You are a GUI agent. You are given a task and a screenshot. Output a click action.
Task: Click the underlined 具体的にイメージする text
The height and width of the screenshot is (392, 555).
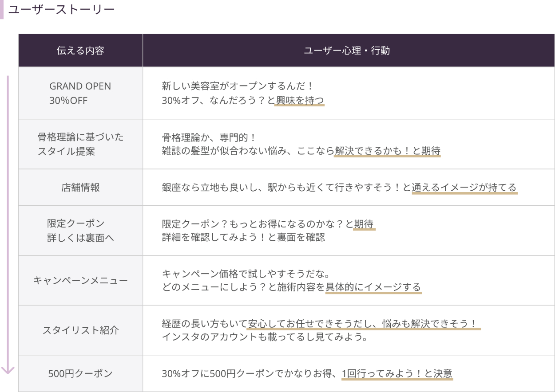[x=373, y=287]
